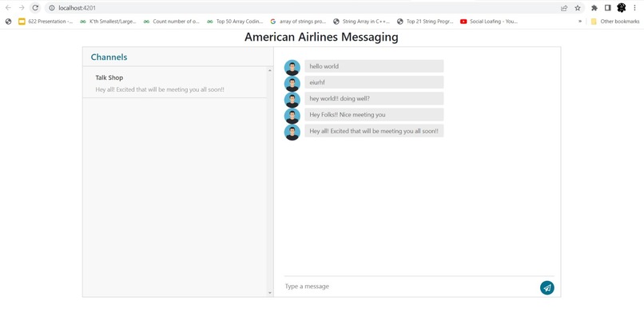644x321 pixels.
Task: View site information icon beside localhost:4201
Action: [52, 8]
